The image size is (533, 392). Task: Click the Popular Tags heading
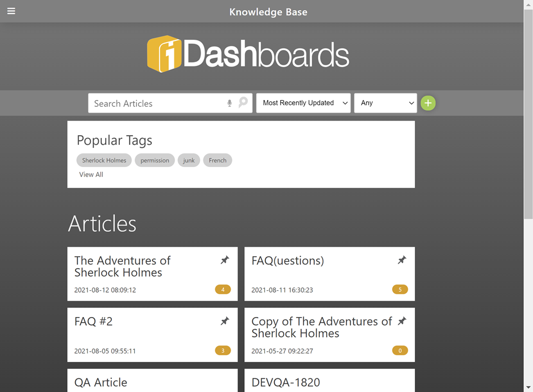pos(115,140)
